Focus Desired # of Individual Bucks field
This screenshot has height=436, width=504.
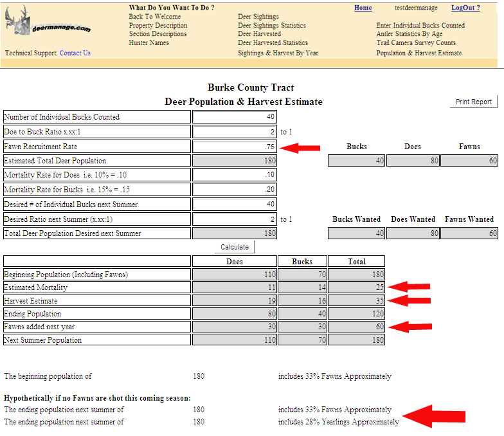pos(235,204)
